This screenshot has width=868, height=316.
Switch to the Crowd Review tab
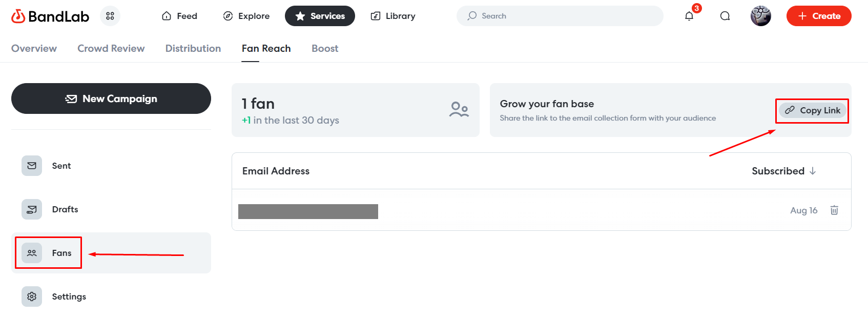111,48
